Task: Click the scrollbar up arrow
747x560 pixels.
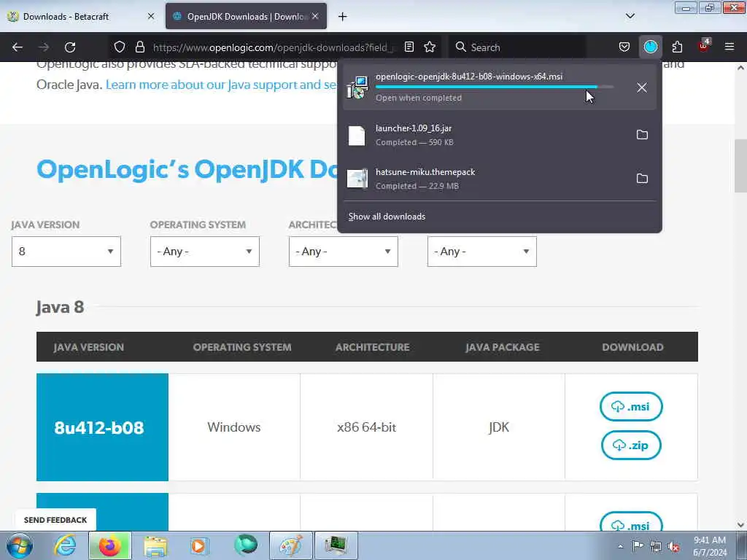Action: (740, 68)
